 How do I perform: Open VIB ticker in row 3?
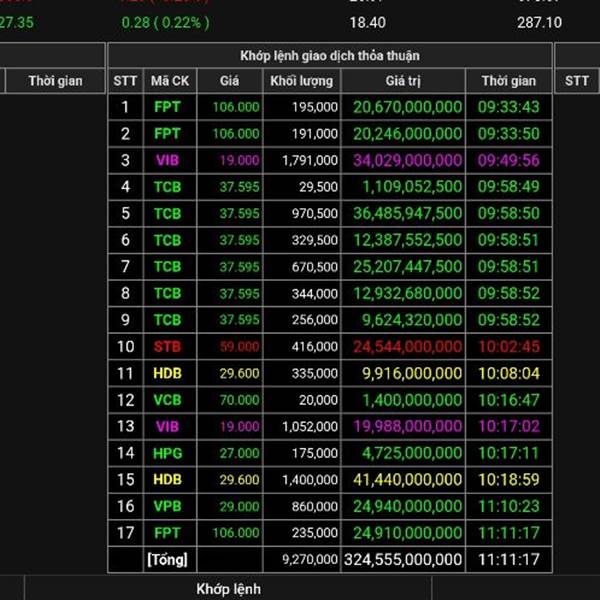[167, 160]
